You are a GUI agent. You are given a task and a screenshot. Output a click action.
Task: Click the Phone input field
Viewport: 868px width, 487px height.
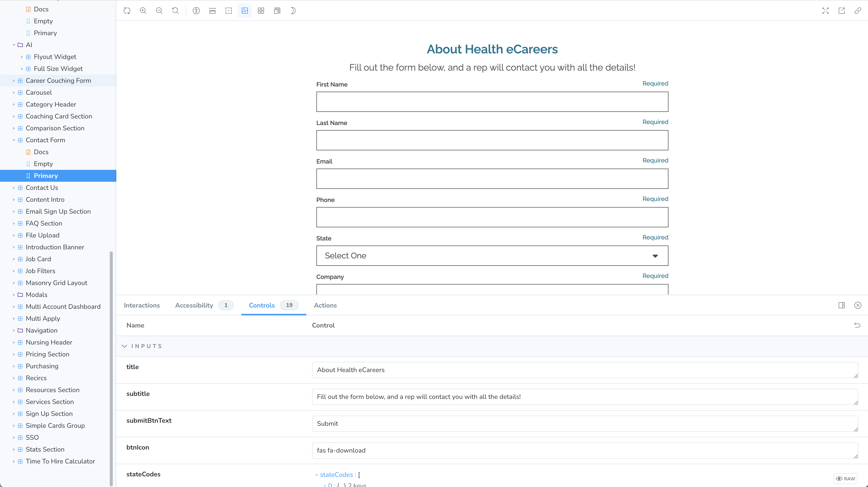pos(492,217)
